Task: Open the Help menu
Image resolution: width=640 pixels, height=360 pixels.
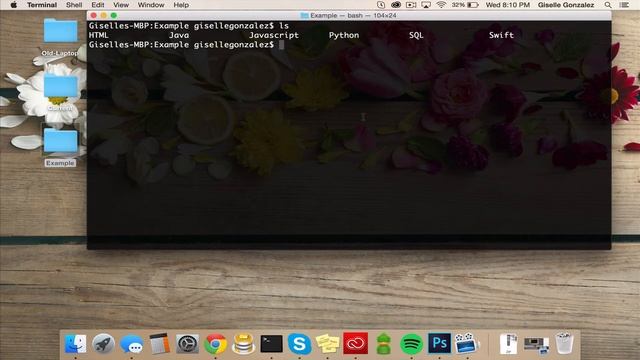Action: [181, 5]
